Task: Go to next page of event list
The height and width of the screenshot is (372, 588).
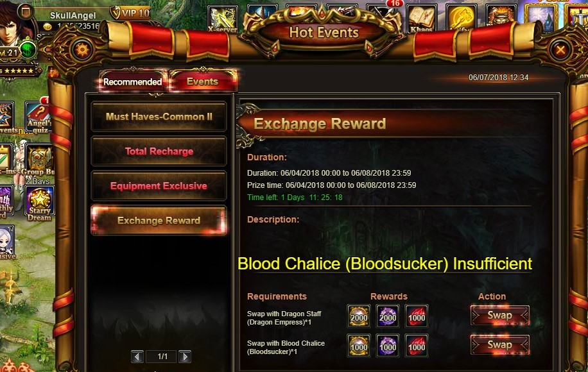Action: coord(184,357)
